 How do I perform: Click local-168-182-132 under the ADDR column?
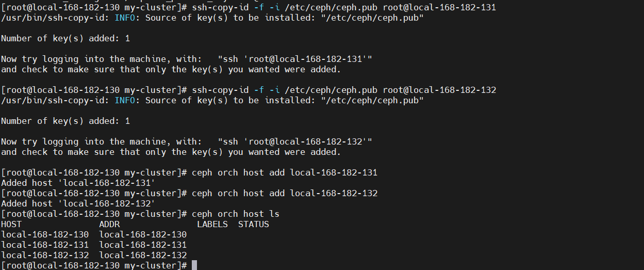(x=143, y=255)
